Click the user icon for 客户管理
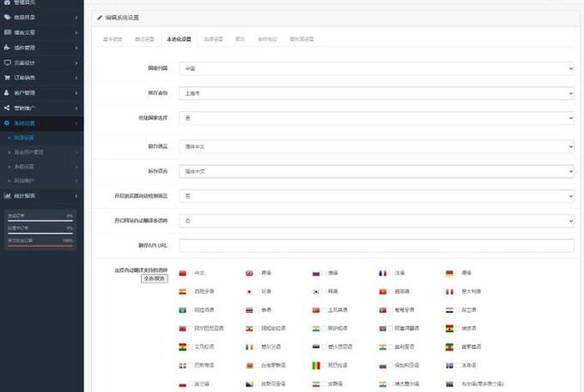The height and width of the screenshot is (392, 584). point(7,93)
